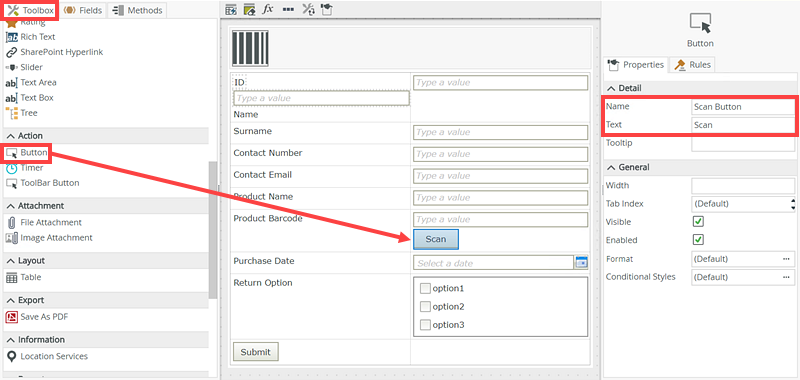Uncheck the Visible property checkbox

click(698, 222)
